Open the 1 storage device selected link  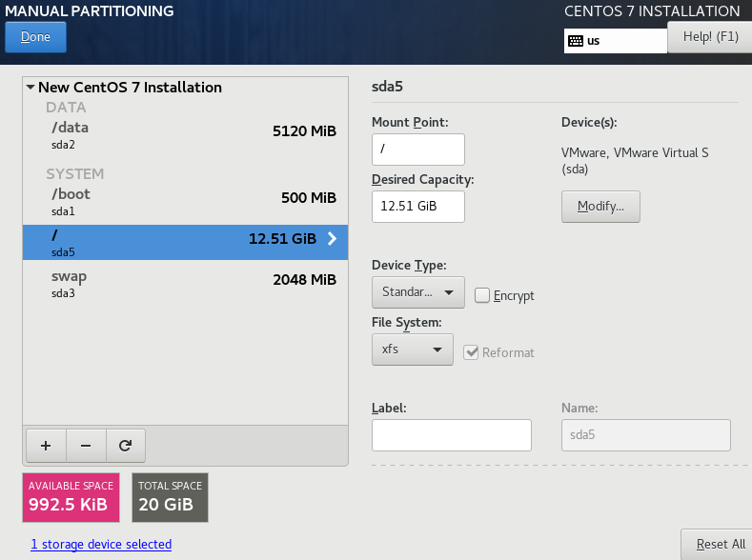pyautogui.click(x=101, y=544)
